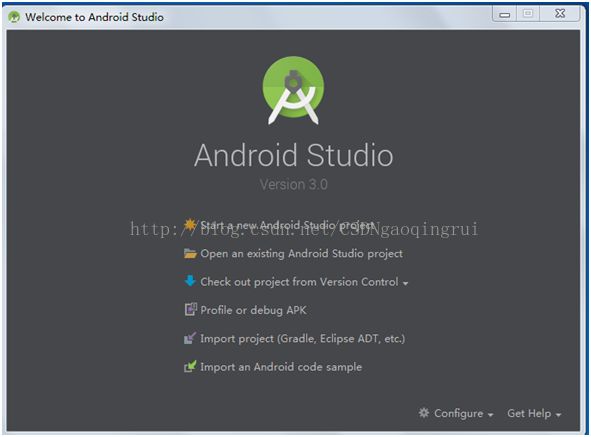Viewport: 591px width, 437px height.
Task: Close the Welcome to Android Studio window
Action: tap(560, 14)
